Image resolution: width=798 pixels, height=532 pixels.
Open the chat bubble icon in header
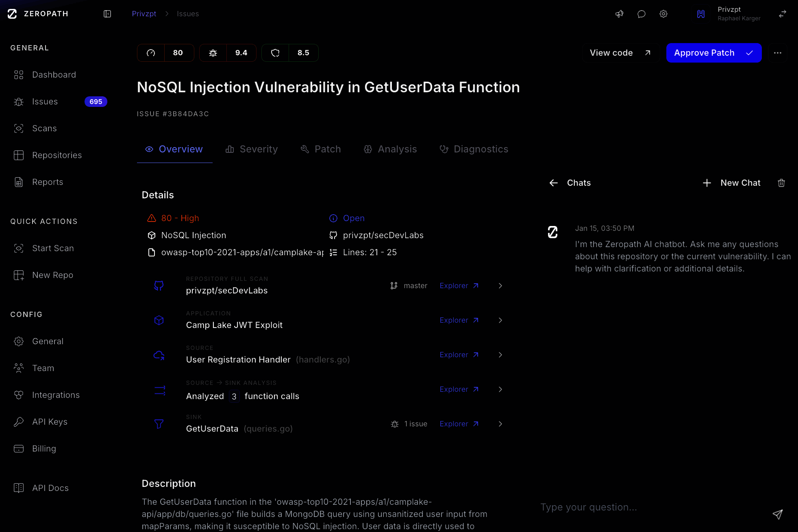click(641, 14)
